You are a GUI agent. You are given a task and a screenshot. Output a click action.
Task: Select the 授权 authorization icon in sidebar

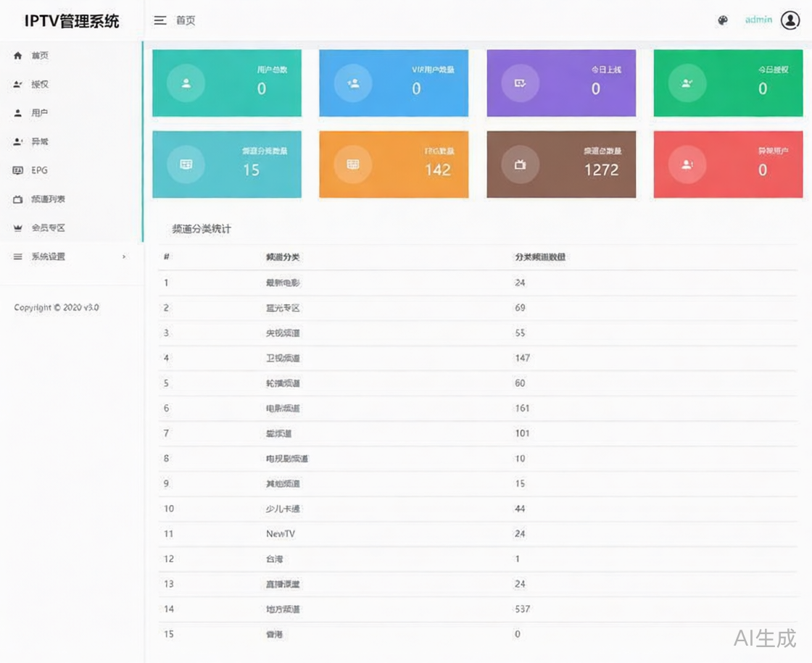point(16,84)
